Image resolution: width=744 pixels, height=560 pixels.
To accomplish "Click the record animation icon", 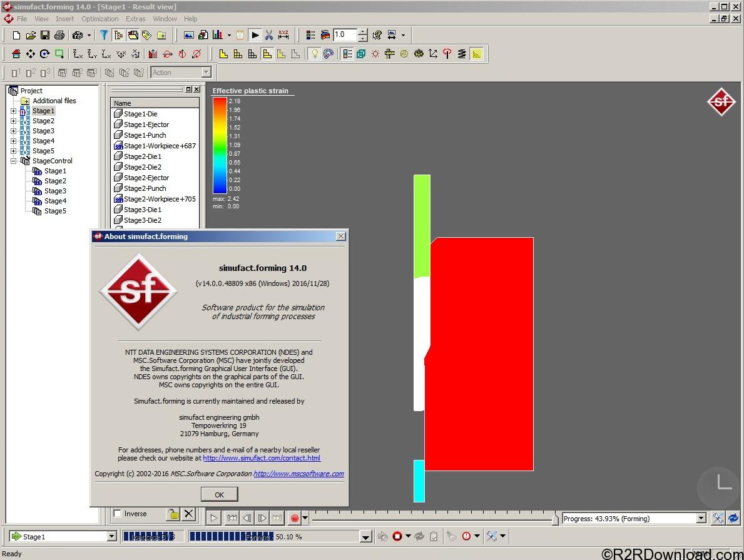I will 293,517.
